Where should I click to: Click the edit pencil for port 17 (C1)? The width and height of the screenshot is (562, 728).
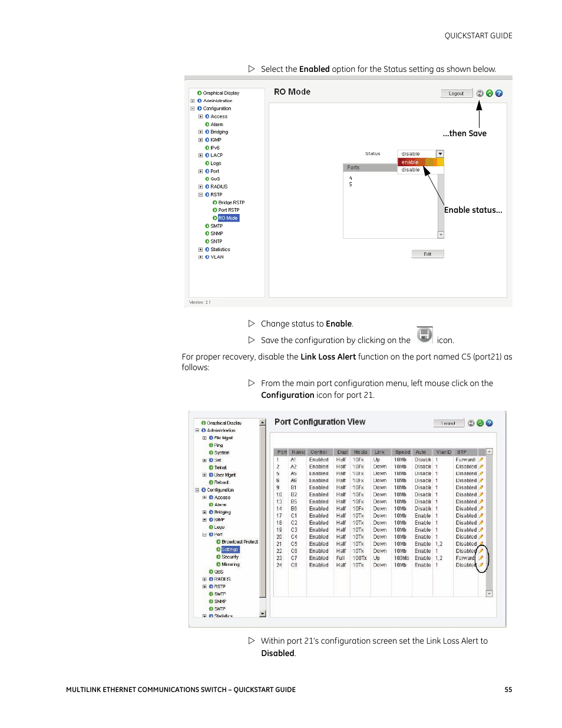pyautogui.click(x=481, y=516)
